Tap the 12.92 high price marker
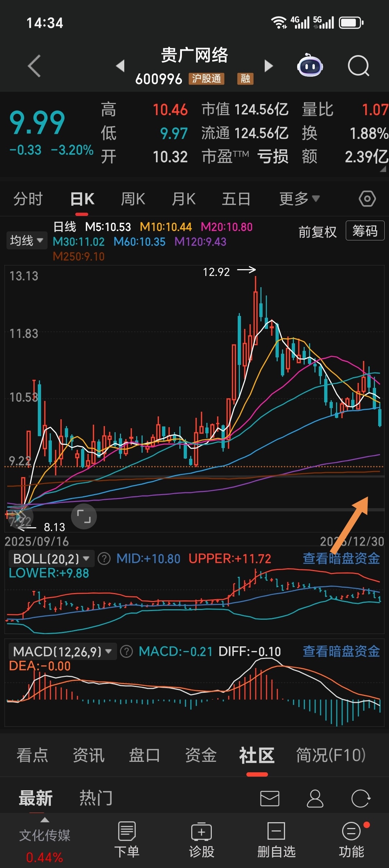Viewport: 389px width, 868px height. pyautogui.click(x=216, y=272)
